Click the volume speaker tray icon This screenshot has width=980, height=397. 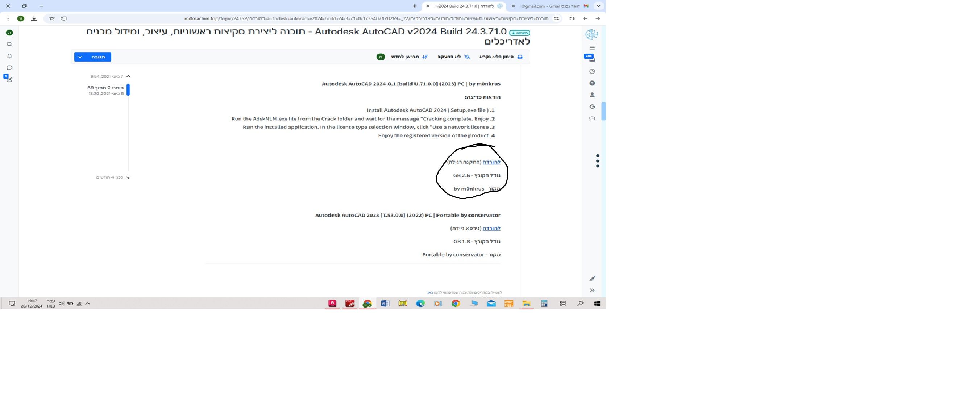click(x=61, y=304)
